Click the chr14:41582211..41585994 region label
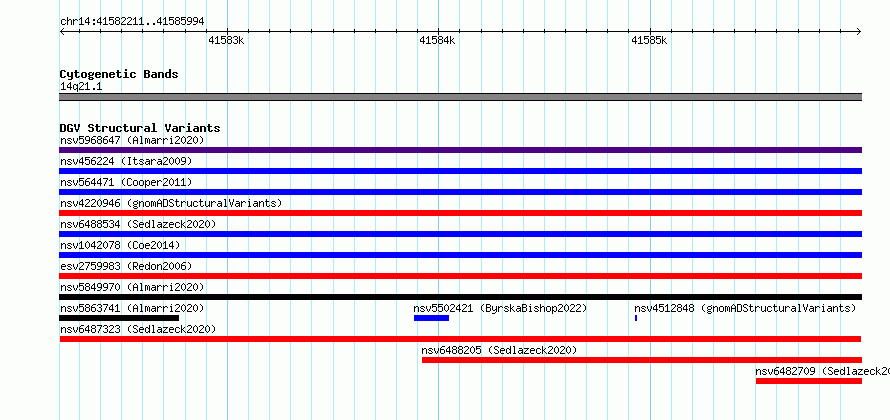 point(132,22)
